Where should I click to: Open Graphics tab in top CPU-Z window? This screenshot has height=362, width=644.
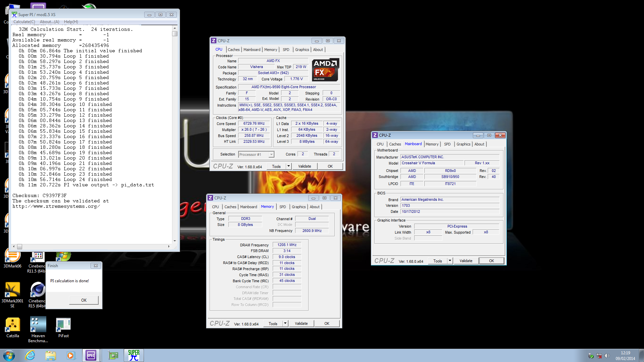coord(302,50)
